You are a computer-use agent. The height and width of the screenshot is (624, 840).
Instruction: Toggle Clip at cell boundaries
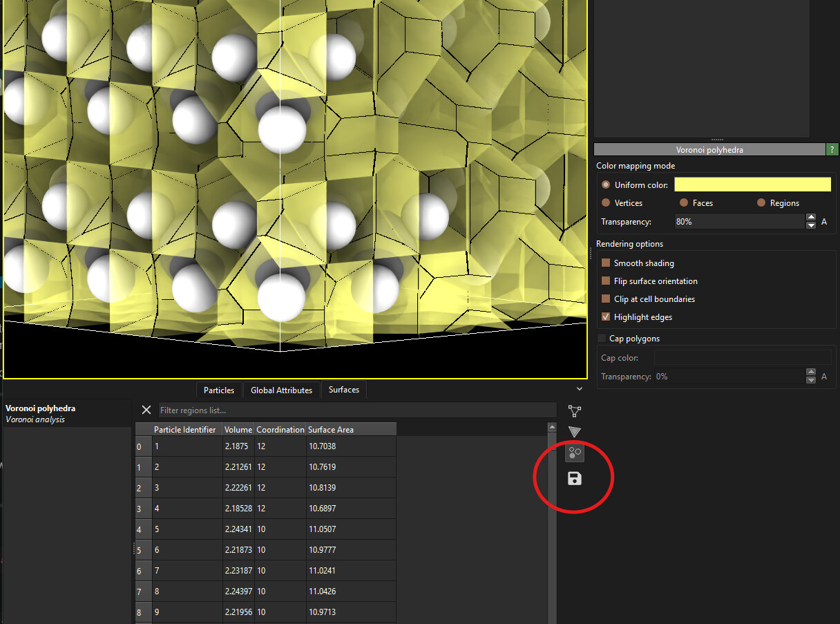606,299
